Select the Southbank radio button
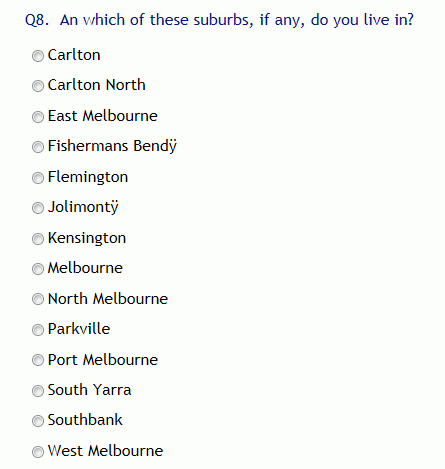 (38, 421)
